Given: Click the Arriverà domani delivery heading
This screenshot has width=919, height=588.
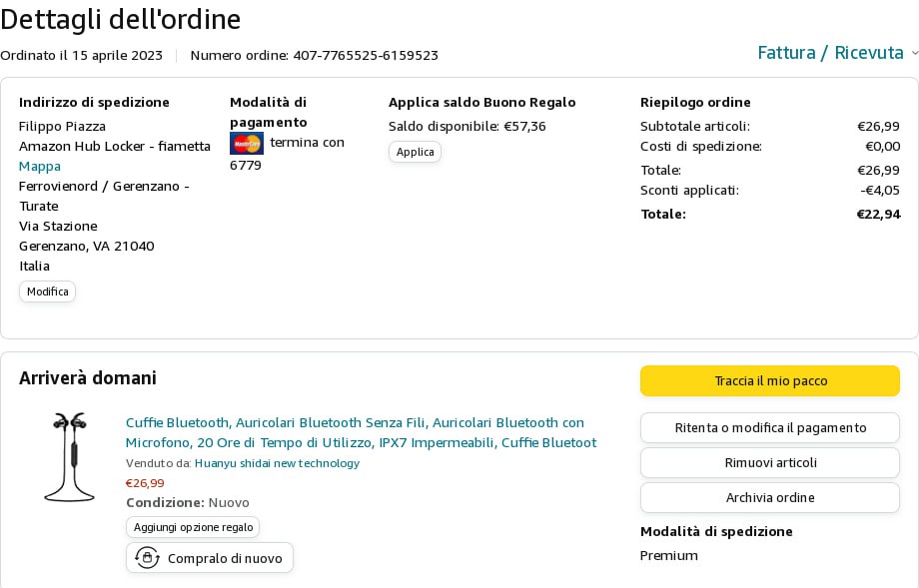Looking at the screenshot, I should pos(88,378).
